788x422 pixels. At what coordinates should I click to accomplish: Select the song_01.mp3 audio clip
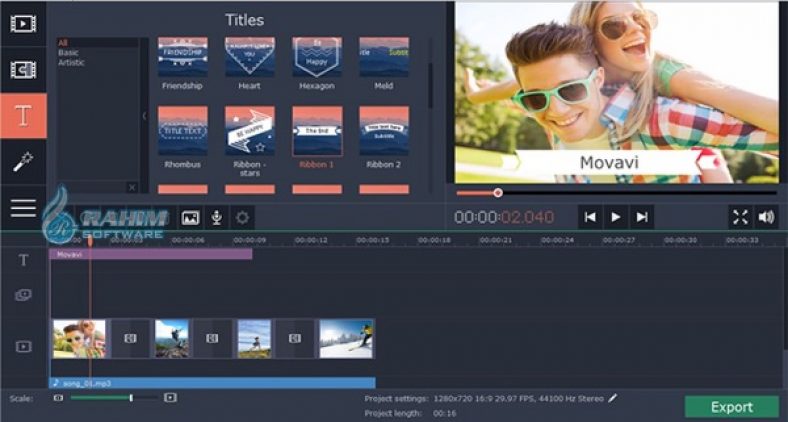point(212,383)
